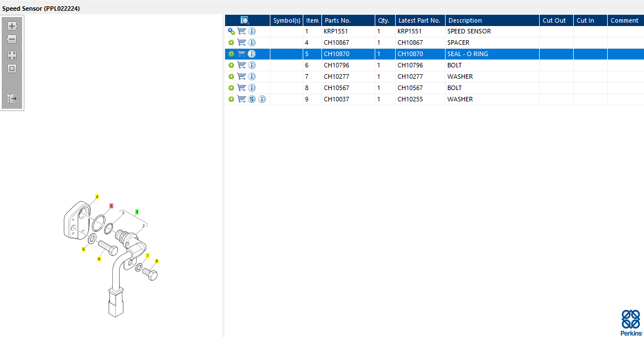Click the Perkins logo
Image resolution: width=644 pixels, height=337 pixels.
tap(630, 322)
